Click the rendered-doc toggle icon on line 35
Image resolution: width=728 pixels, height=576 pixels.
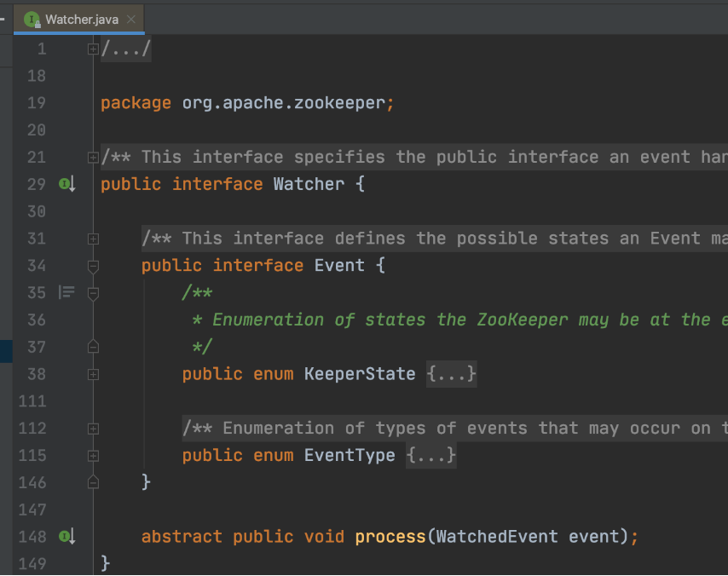tap(66, 292)
